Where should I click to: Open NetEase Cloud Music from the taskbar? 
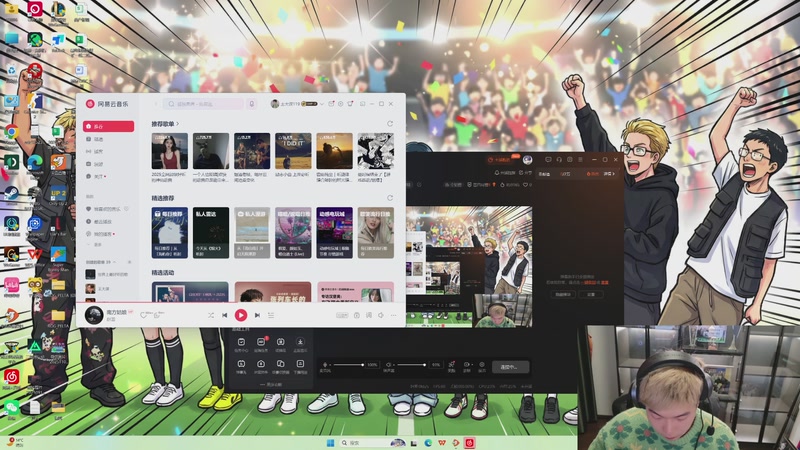[469, 442]
